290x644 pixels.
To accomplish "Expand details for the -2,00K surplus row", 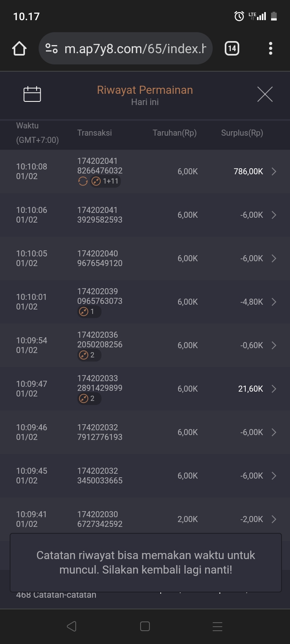I will pos(274,519).
